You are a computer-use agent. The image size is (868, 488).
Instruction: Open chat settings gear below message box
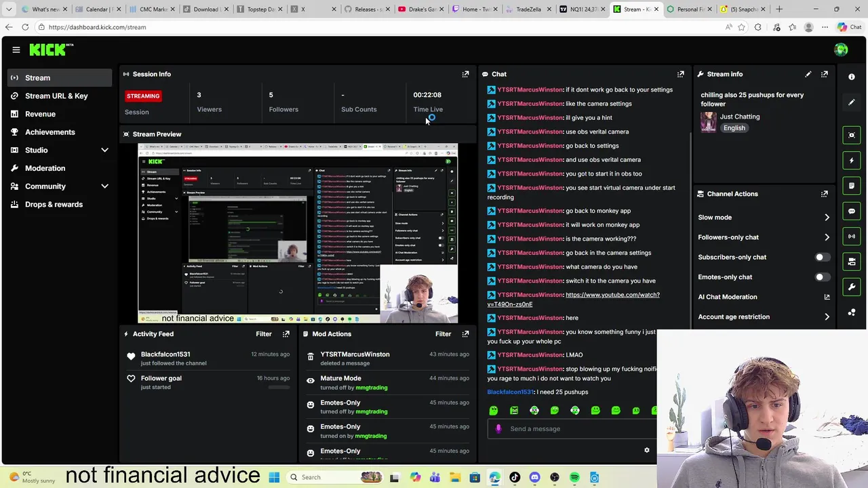pyautogui.click(x=646, y=450)
